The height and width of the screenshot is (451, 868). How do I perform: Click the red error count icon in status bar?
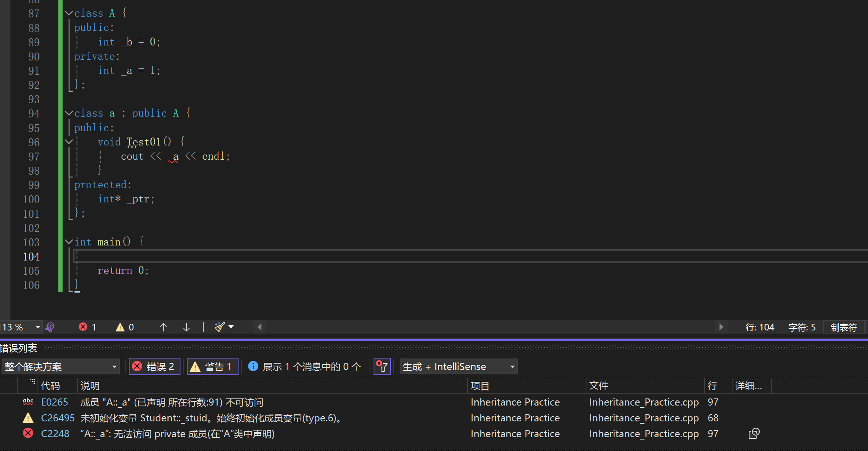point(83,327)
